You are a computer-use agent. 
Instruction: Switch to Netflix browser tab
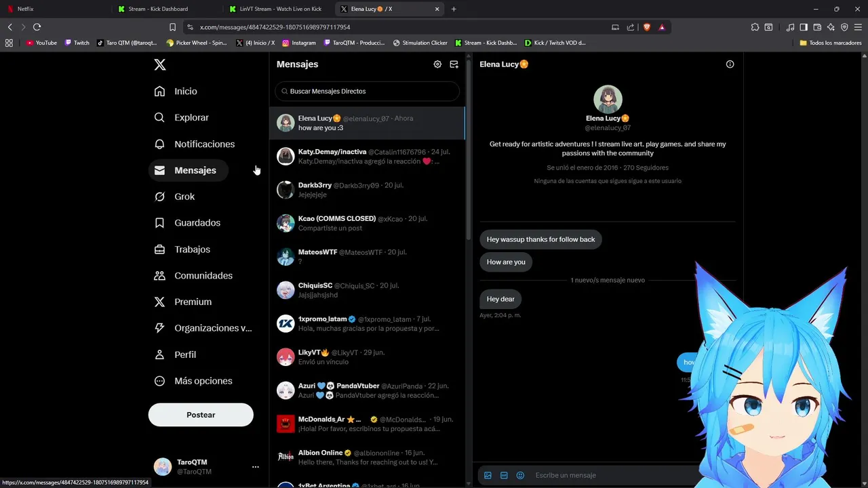point(56,9)
